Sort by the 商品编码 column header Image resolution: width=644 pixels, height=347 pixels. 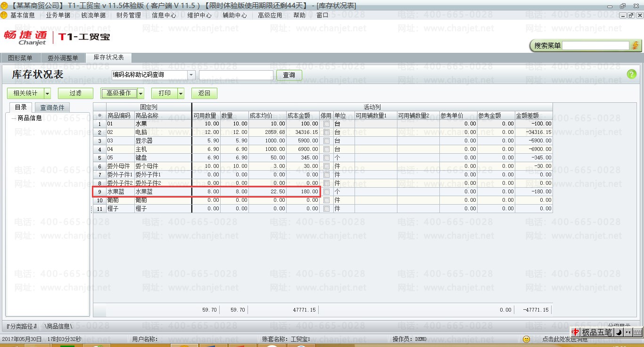(x=120, y=116)
